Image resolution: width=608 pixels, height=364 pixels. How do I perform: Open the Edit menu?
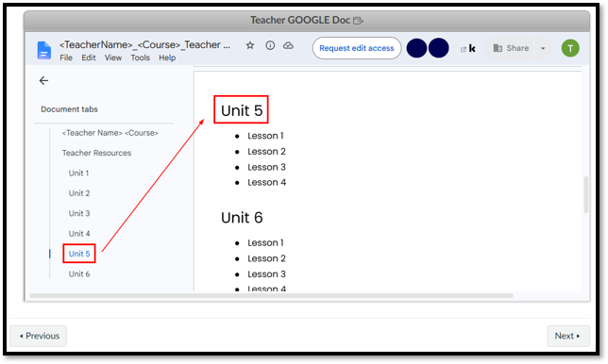pyautogui.click(x=89, y=58)
